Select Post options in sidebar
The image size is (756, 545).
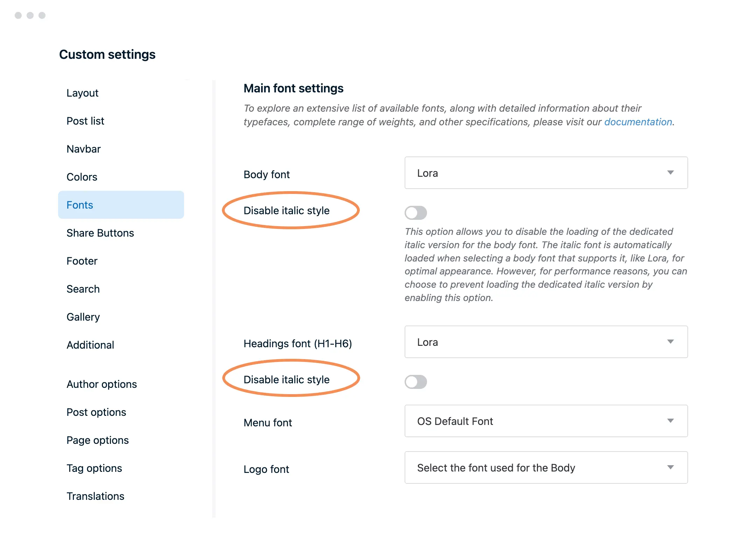(96, 412)
